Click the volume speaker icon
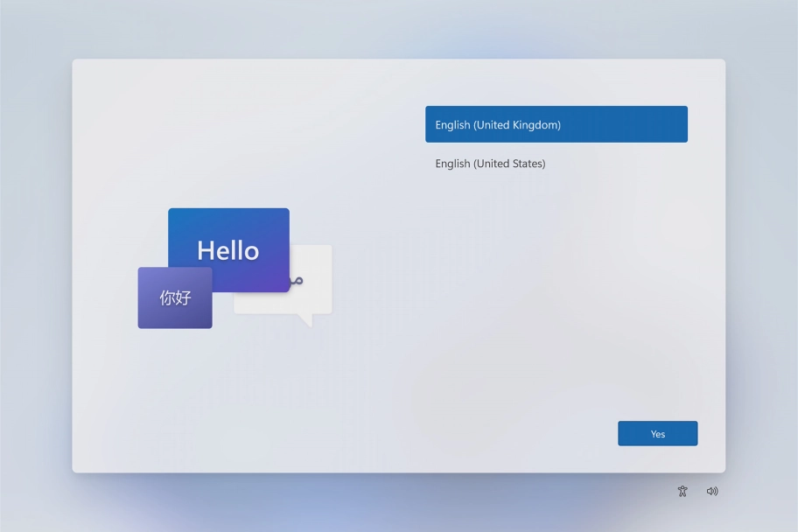 pyautogui.click(x=712, y=492)
